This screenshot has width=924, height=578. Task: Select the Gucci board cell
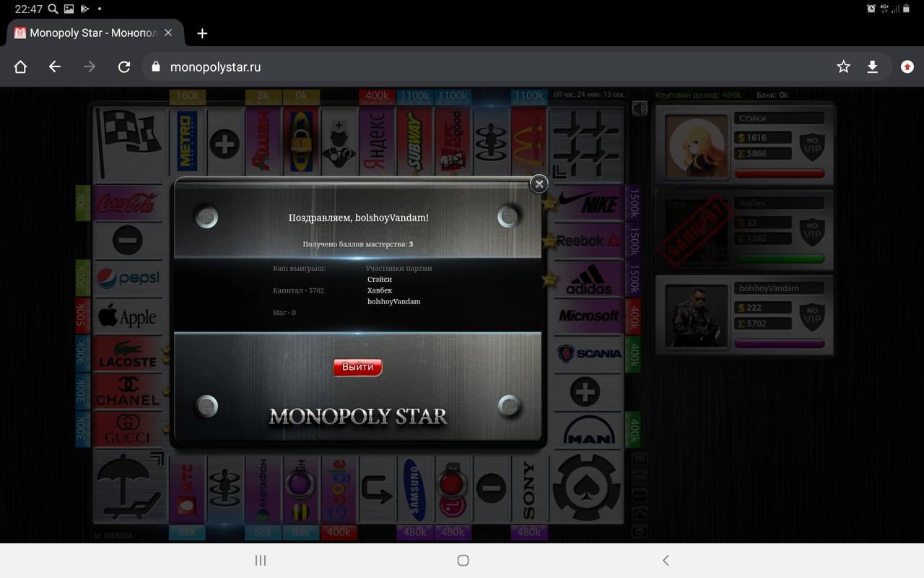[129, 431]
